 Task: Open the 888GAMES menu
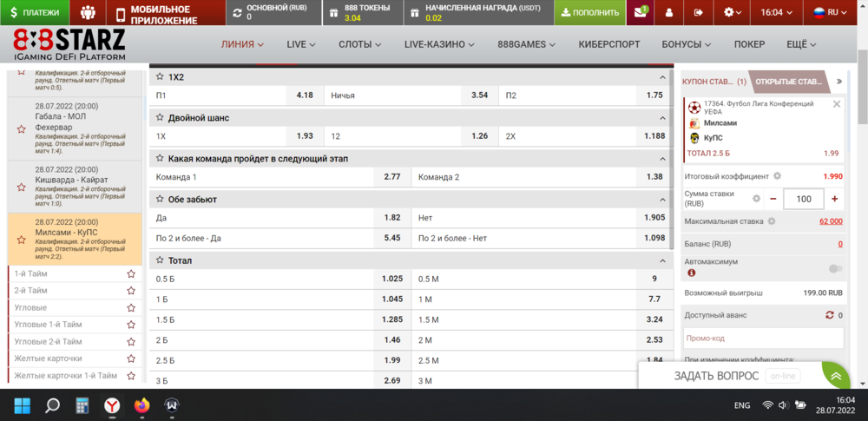tap(527, 45)
